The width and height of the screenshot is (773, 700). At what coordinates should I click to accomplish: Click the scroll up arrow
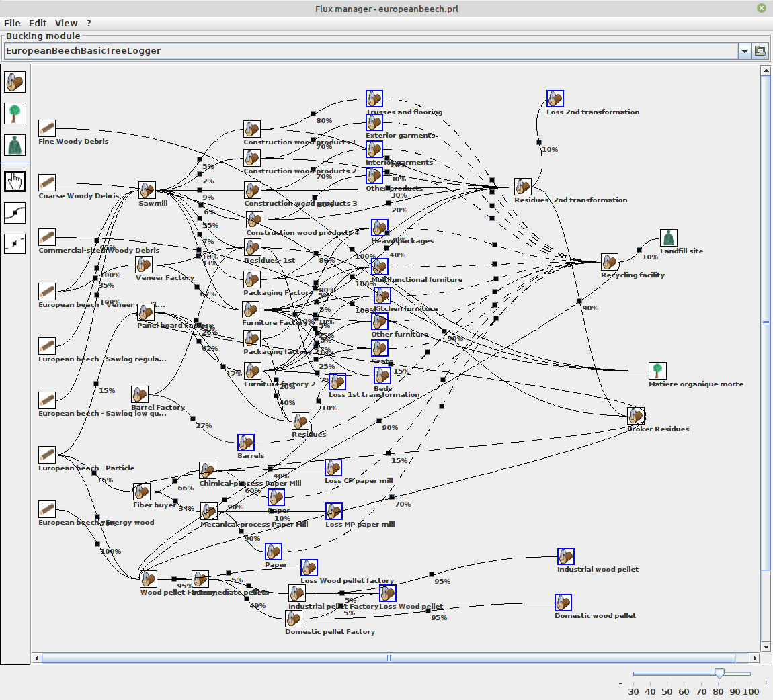pos(766,71)
